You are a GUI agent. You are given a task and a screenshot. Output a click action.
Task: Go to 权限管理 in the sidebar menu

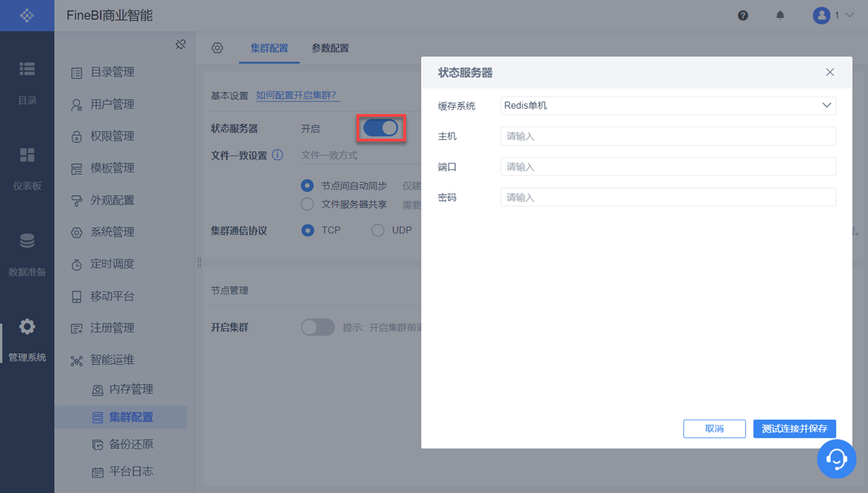112,136
